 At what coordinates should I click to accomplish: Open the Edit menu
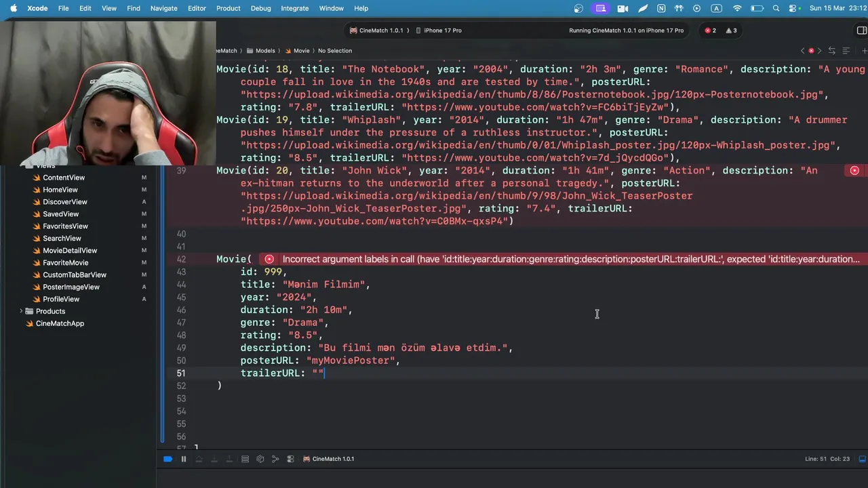coord(85,8)
